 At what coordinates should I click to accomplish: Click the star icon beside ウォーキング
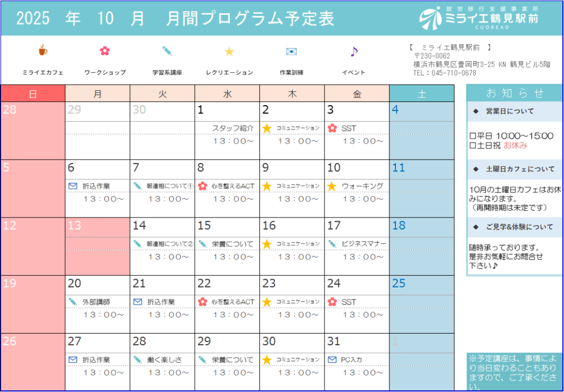332,186
